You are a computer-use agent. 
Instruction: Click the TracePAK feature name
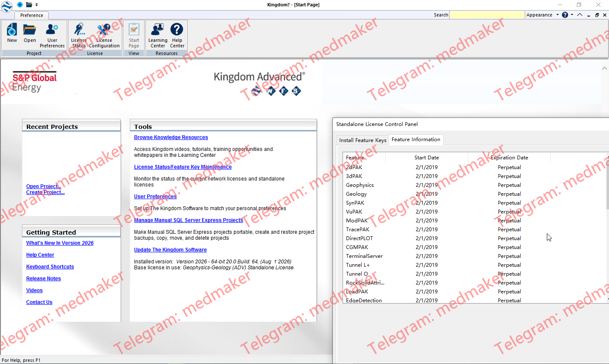(358, 230)
